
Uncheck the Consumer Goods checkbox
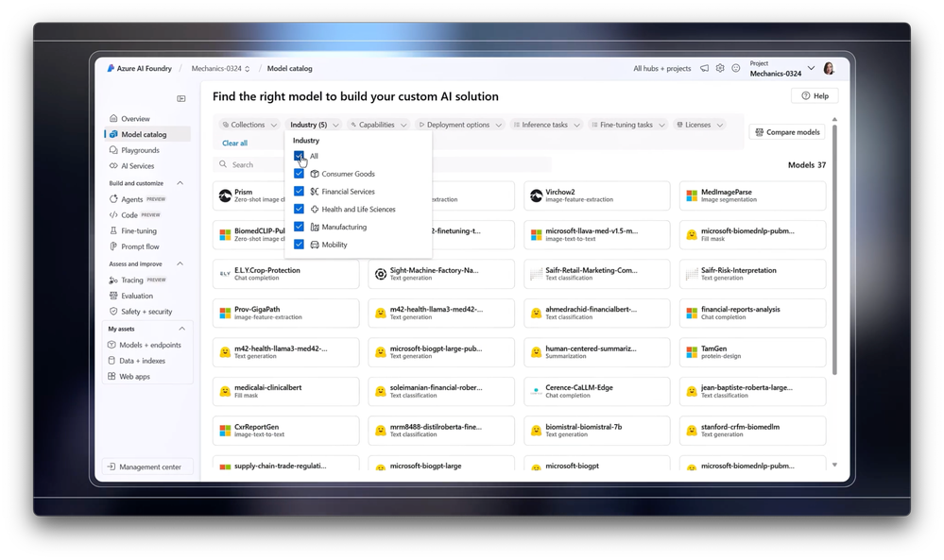click(299, 173)
